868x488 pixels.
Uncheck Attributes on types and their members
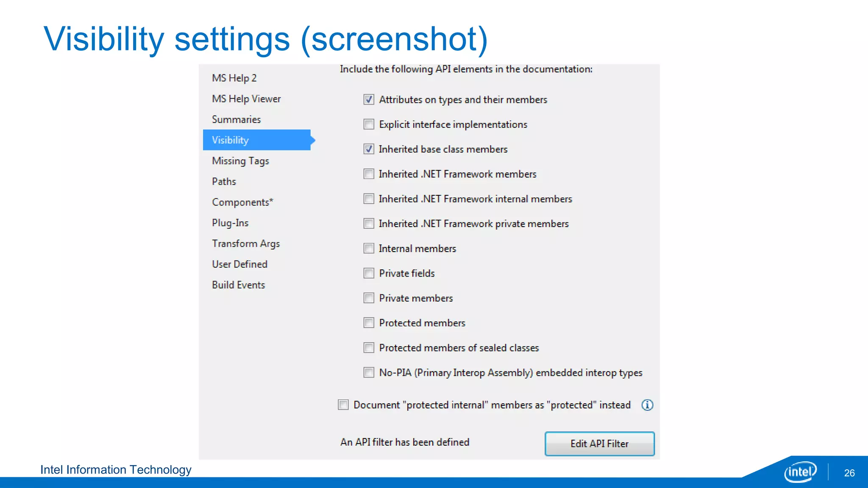[x=369, y=100]
